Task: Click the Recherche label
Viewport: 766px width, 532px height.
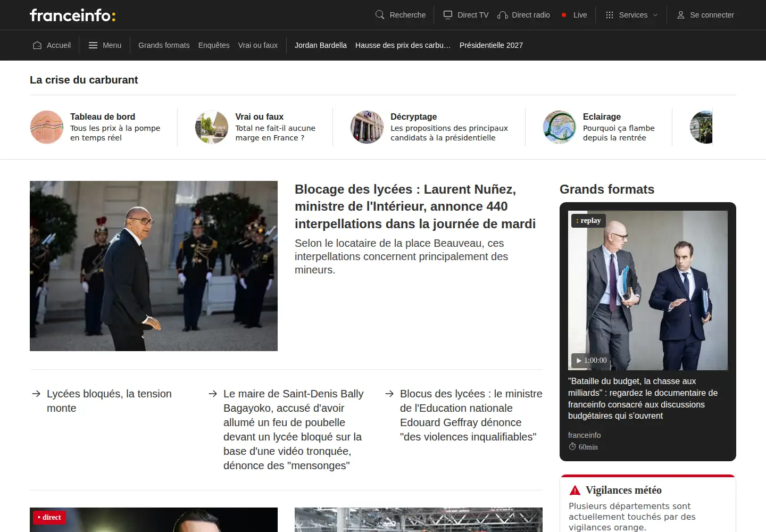Action: (407, 15)
